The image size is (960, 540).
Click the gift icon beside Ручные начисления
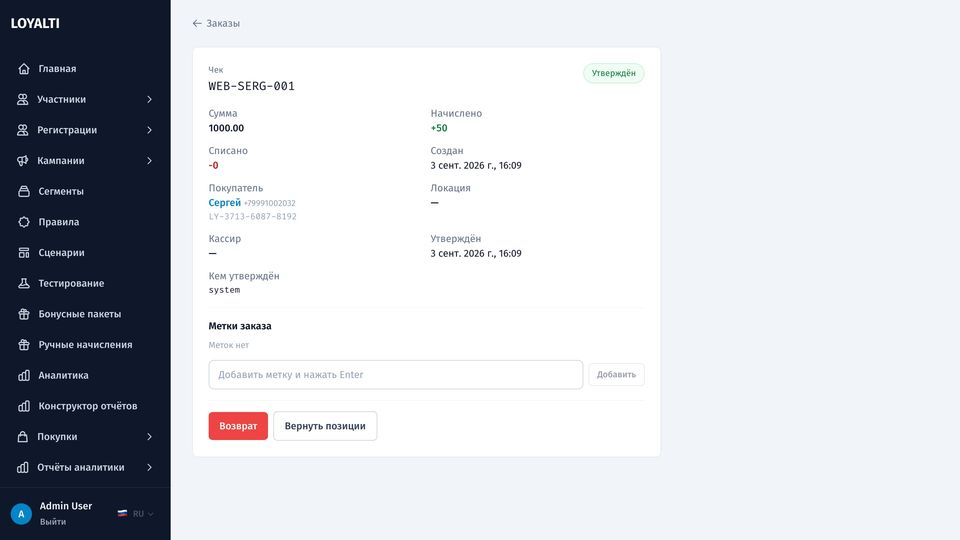[x=24, y=345]
